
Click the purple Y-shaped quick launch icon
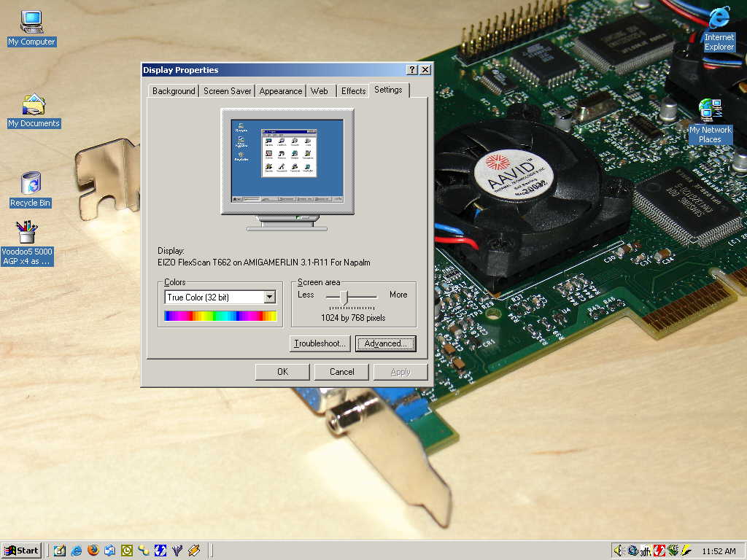pos(177,551)
